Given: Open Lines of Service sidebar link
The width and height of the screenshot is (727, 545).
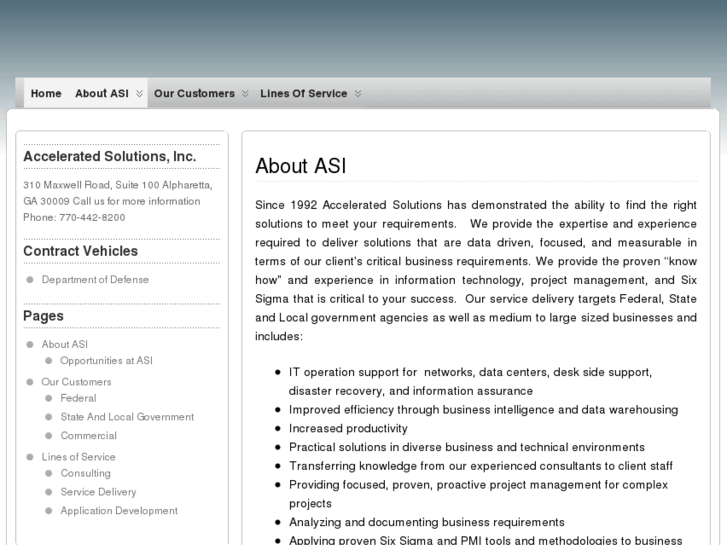Looking at the screenshot, I should [78, 457].
